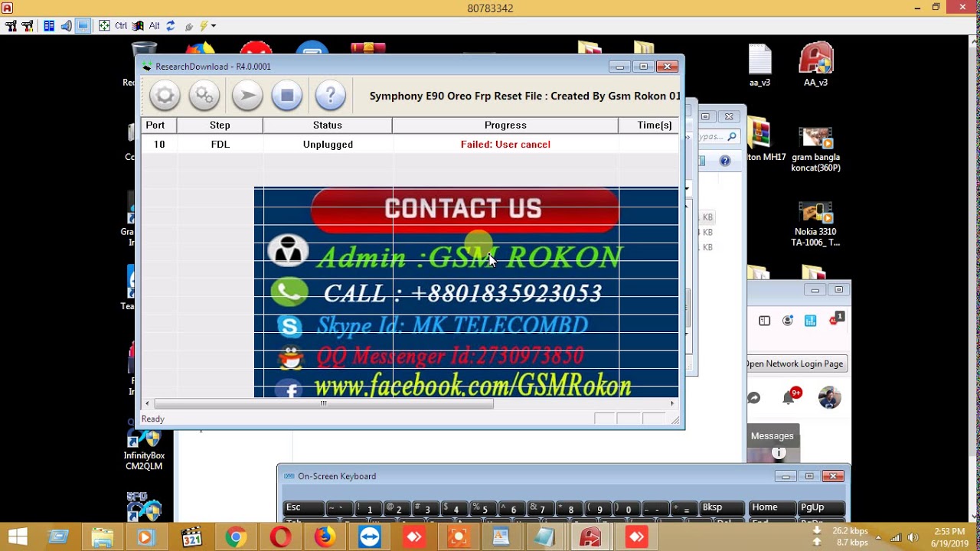Select the FDL step cell

pos(220,144)
